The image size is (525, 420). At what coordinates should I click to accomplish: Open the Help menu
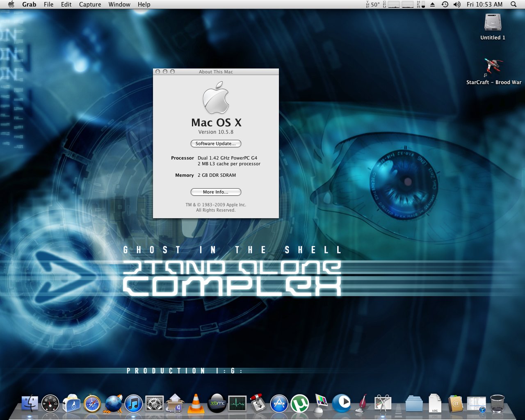tap(144, 5)
